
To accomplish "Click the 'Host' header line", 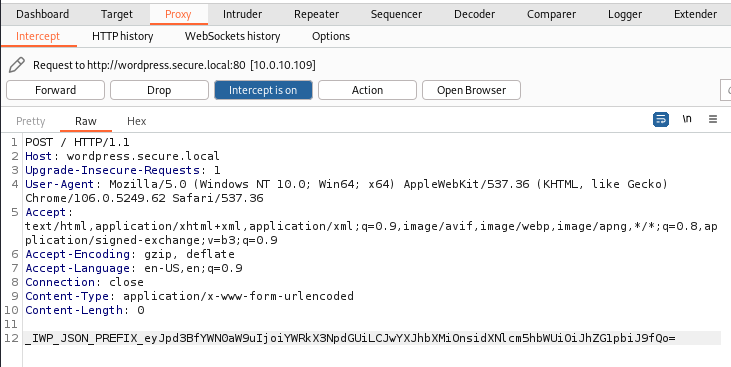I will (122, 156).
